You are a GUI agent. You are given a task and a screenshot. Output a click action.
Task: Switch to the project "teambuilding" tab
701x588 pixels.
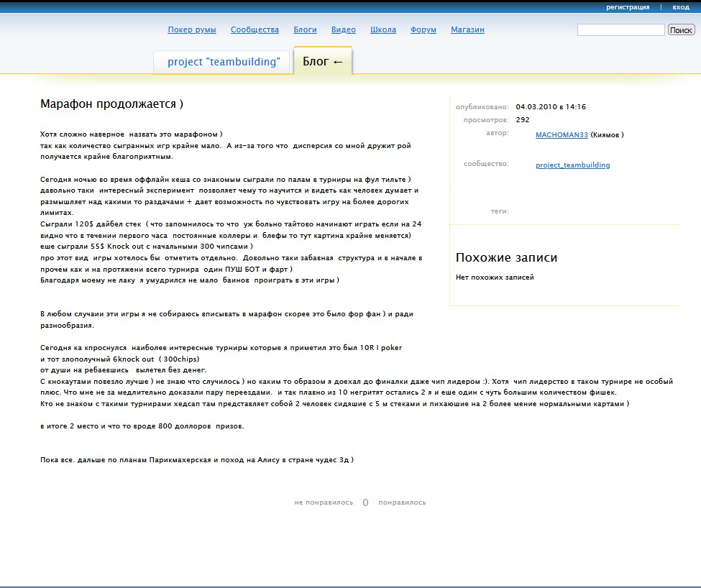[223, 63]
